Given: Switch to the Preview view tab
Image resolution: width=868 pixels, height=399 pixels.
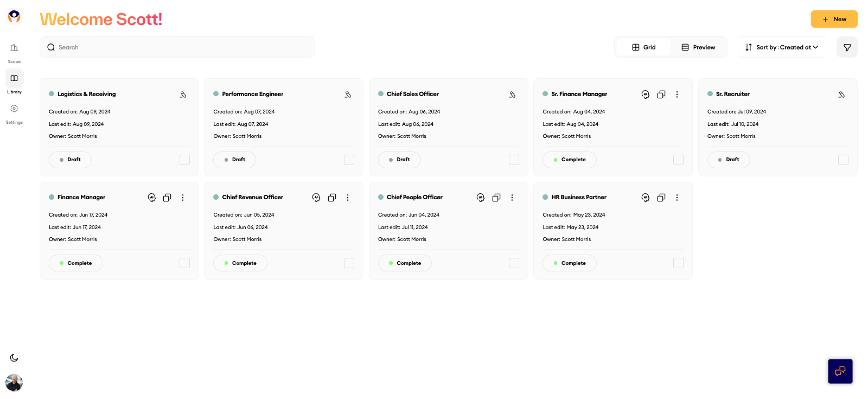Looking at the screenshot, I should coord(698,47).
